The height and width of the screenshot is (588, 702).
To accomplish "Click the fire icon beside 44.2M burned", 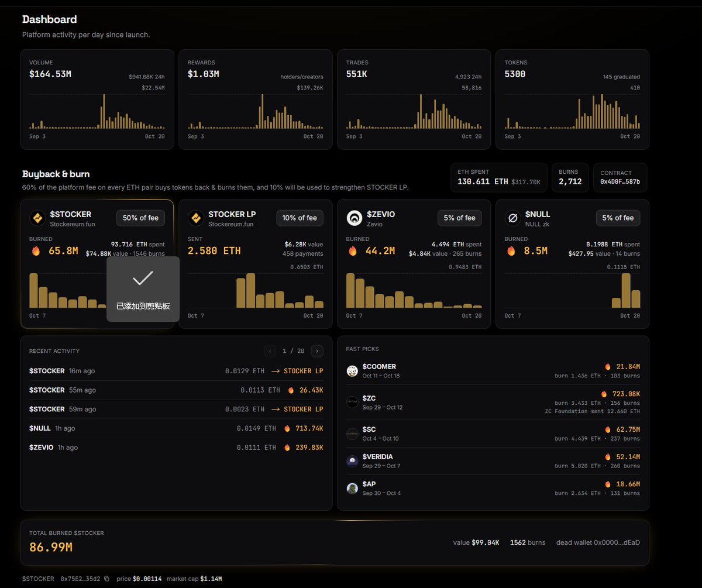I will [x=353, y=250].
